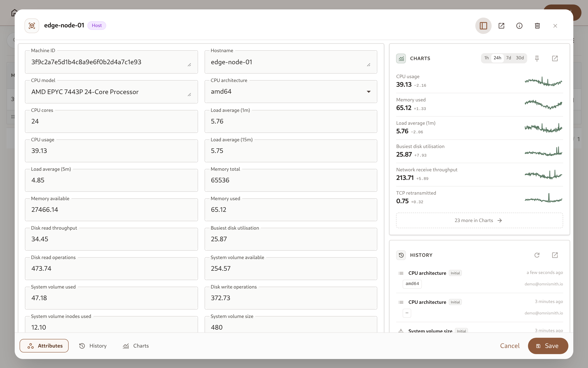Click the amd64 value chip in History
Image resolution: width=588 pixels, height=368 pixels.
coord(412,284)
